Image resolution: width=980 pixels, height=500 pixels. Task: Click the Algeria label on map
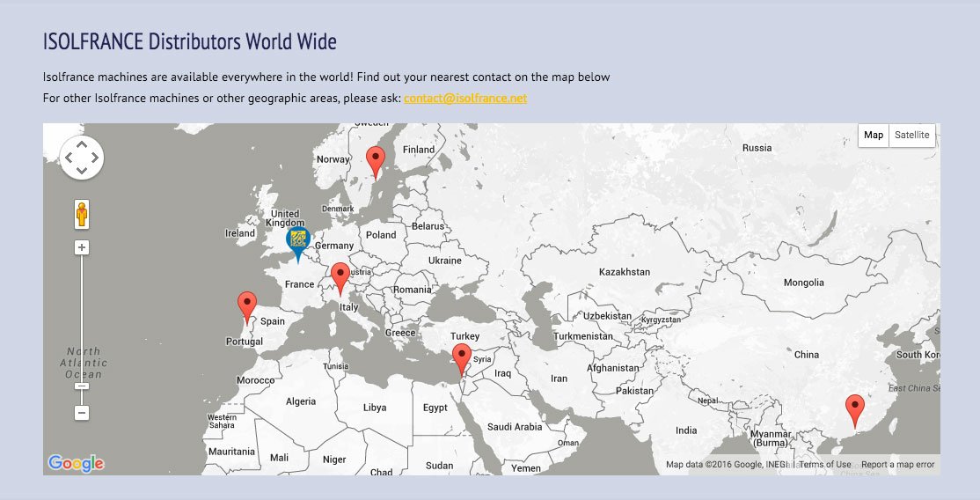301,401
